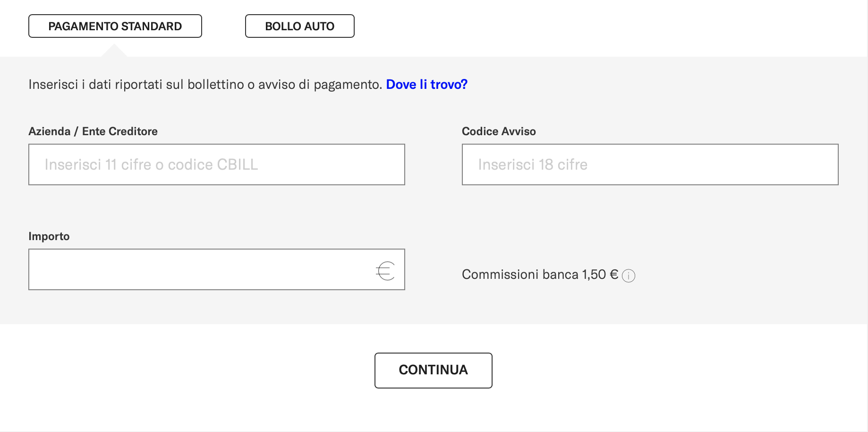
Task: Click the 'Commissioni banca' text
Action: [x=520, y=275]
